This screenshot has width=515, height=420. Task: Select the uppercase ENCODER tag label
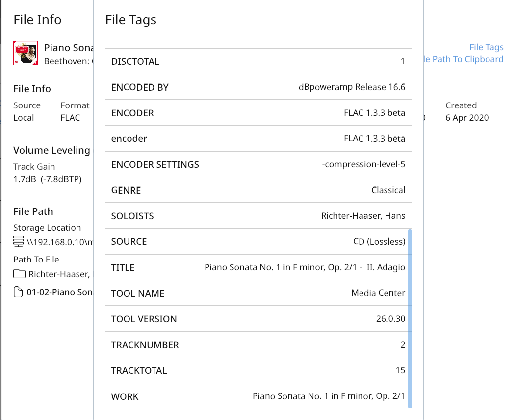point(132,113)
